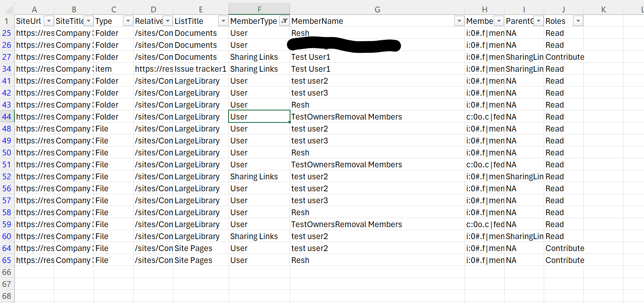644x303 pixels.
Task: Click the 'Resh' MemberName cell in row 43
Action: (377, 105)
